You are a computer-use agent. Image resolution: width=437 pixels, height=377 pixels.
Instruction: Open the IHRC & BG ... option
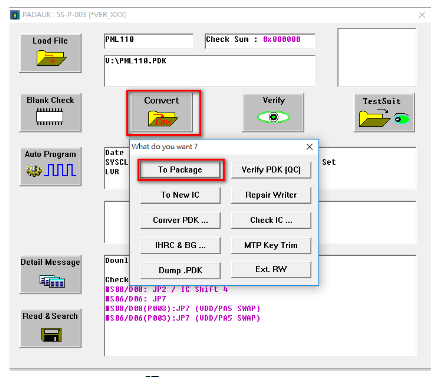pos(180,245)
